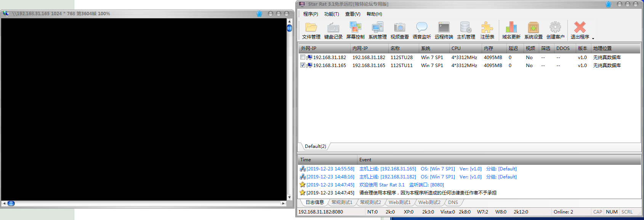Click 退出程序 exit program icon

(x=580, y=31)
